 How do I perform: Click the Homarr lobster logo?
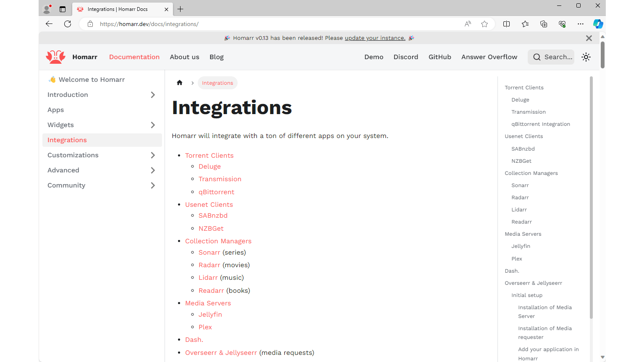pos(55,57)
